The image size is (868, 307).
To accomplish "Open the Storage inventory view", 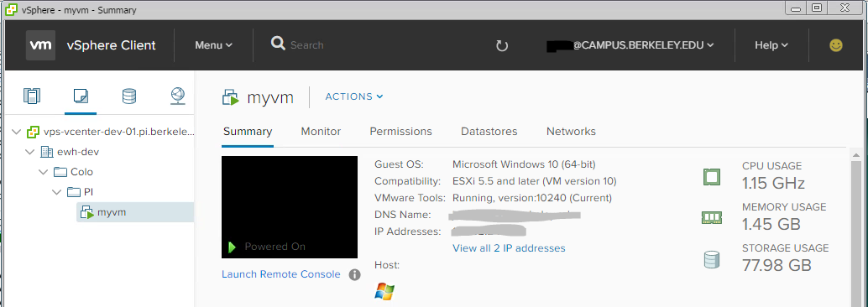I will pos(129,96).
